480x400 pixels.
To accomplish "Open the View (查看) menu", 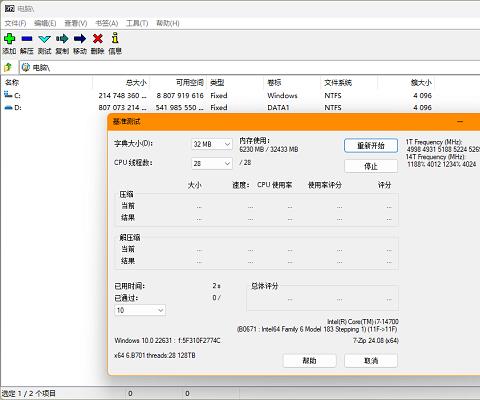I will (x=76, y=23).
